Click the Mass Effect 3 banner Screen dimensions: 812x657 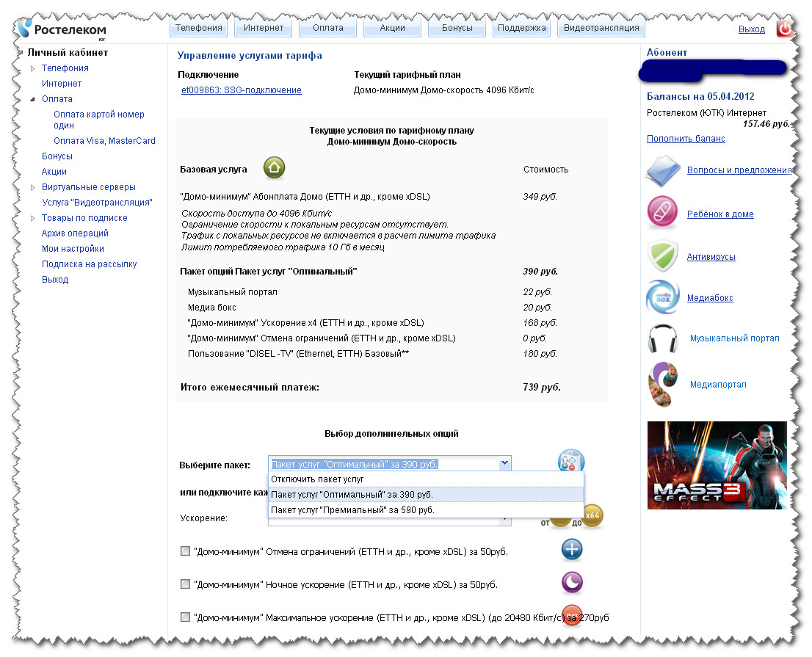pos(717,465)
